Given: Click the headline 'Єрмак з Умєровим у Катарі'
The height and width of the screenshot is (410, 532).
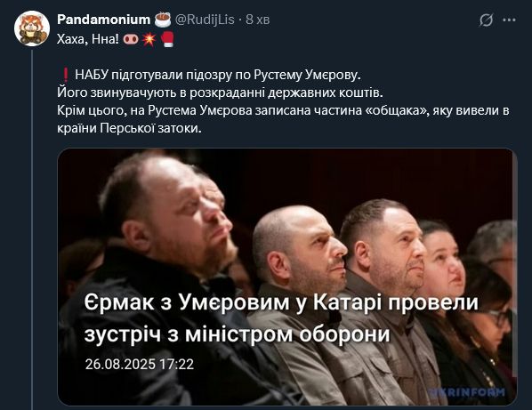Looking at the screenshot, I should (281, 301).
